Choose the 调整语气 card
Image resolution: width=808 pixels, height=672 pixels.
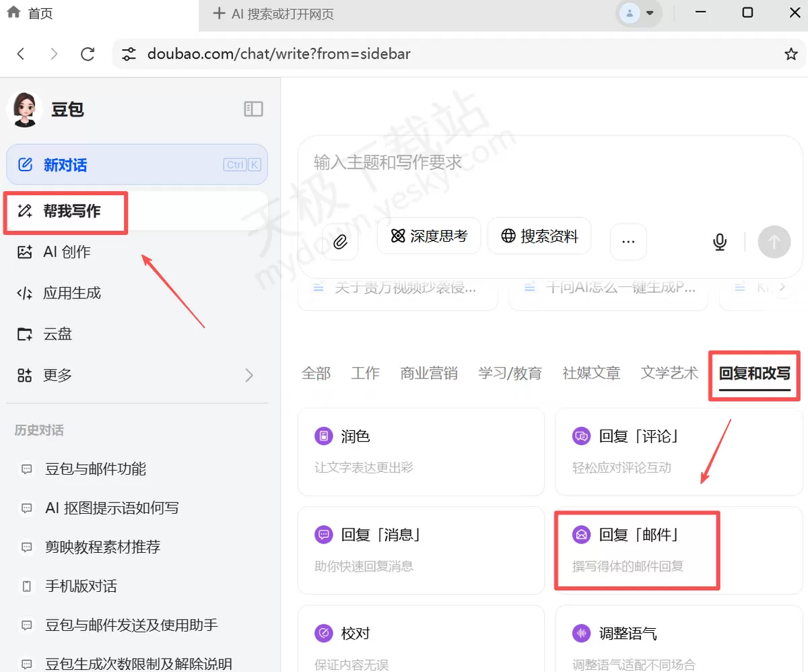679,638
